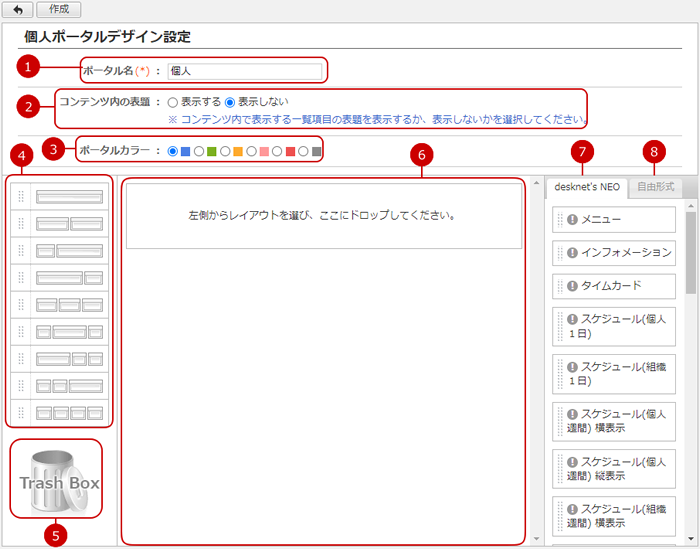Screen dimensions: 700x549
Task: Click the warning icon beside タイムカード
Action: 572,286
